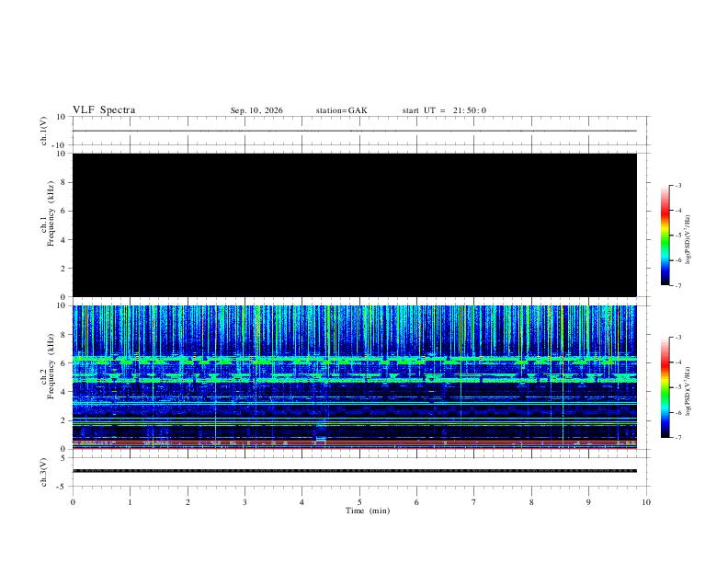This screenshot has height=563, width=728.
Task: Click the 9 minute tick on time axis
Action: coord(588,502)
